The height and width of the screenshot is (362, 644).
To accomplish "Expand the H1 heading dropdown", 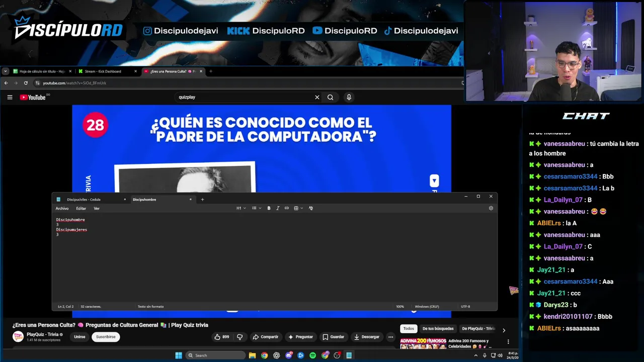I will [241, 208].
